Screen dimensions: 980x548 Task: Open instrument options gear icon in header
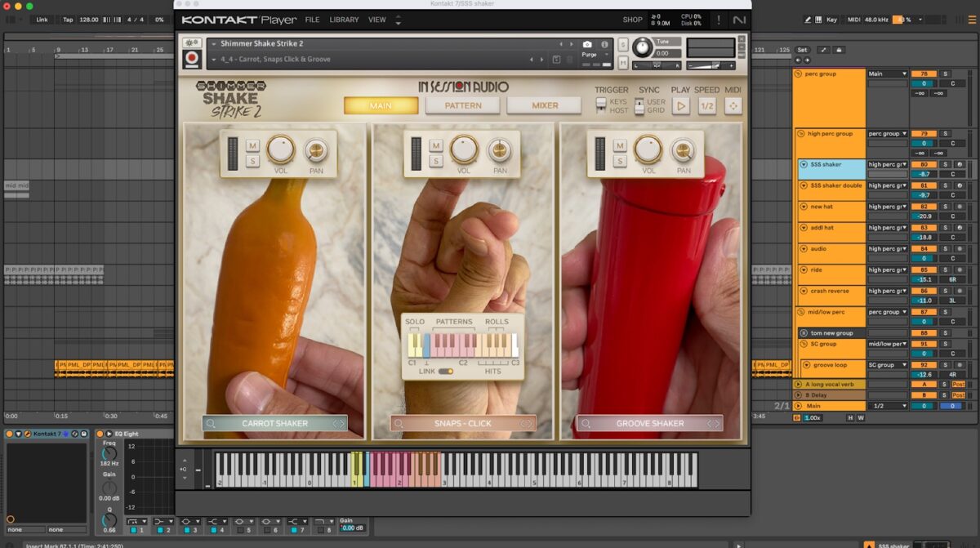tap(193, 42)
